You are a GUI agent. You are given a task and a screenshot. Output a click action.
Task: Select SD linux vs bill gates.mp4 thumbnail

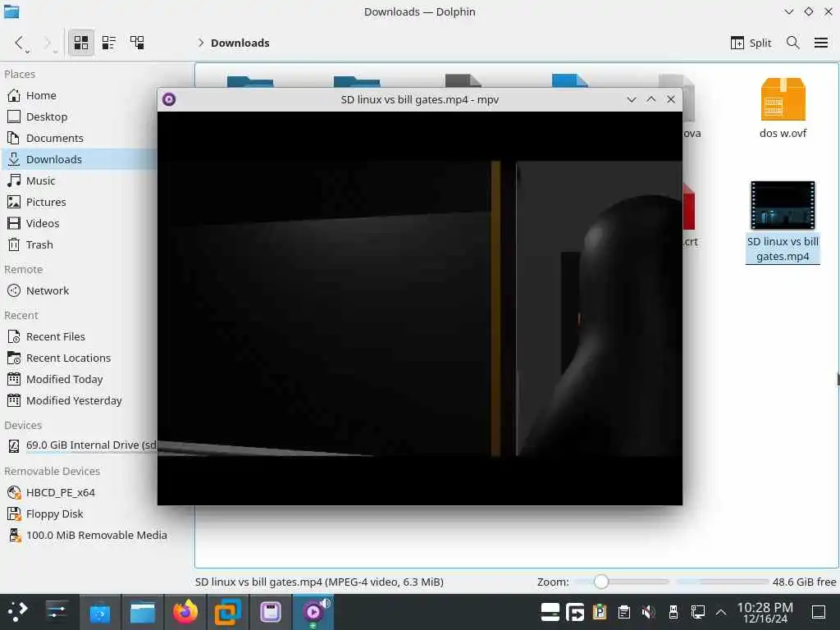click(783, 206)
